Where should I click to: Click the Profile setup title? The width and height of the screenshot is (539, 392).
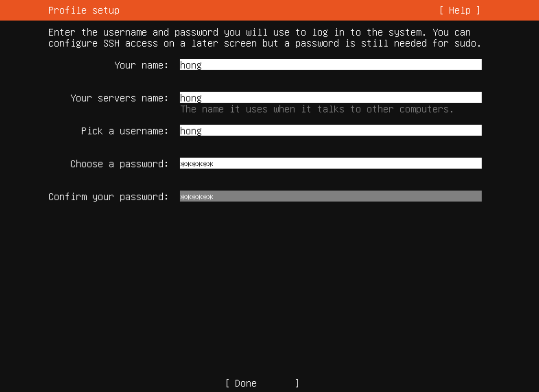(x=84, y=10)
